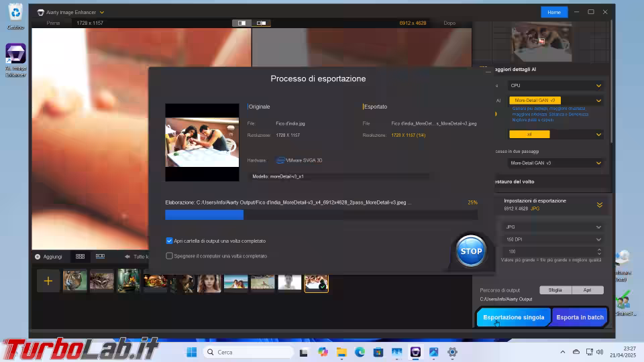Open the CPU hardware dropdown
Image resolution: width=644 pixels, height=362 pixels.
click(555, 85)
